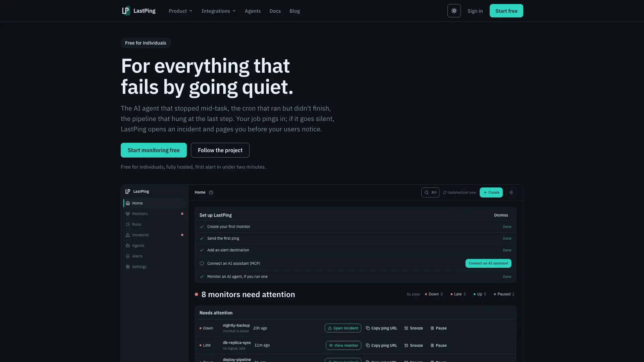Select the Alerts bell icon in the sidebar

pos(128,256)
